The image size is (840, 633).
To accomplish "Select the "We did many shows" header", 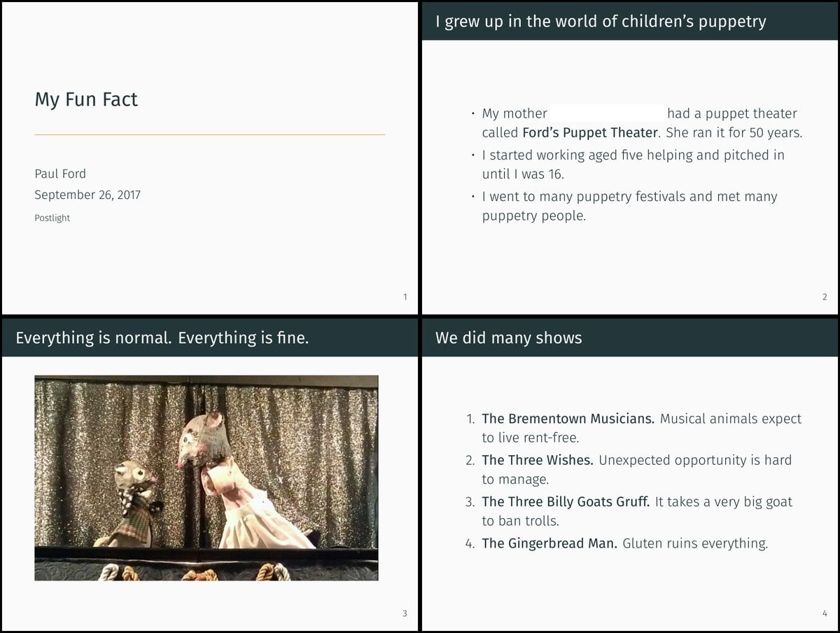I will coord(508,338).
